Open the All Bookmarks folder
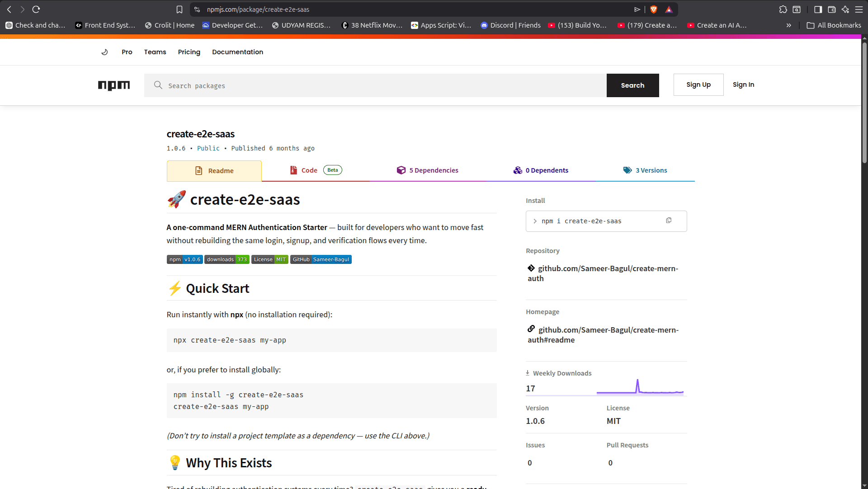The image size is (868, 489). pos(834,25)
